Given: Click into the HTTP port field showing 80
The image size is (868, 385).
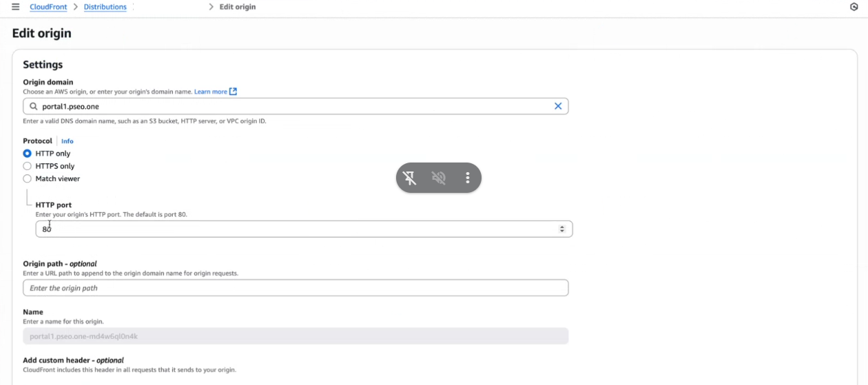Looking at the screenshot, I should (304, 229).
